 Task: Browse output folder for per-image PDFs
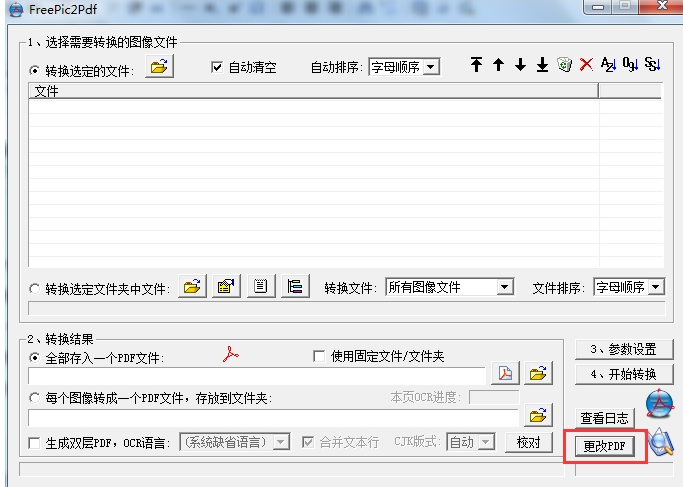pyautogui.click(x=538, y=415)
